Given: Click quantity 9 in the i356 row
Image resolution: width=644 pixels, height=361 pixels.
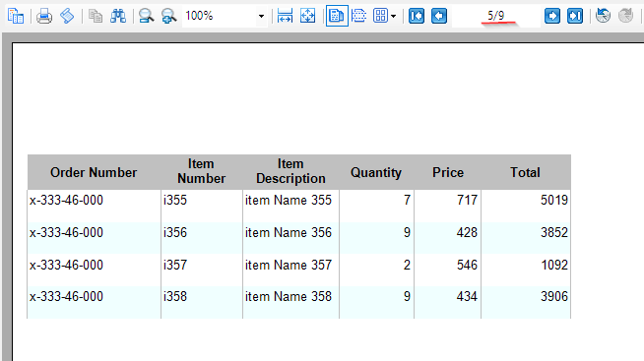Looking at the screenshot, I should pyautogui.click(x=376, y=238).
